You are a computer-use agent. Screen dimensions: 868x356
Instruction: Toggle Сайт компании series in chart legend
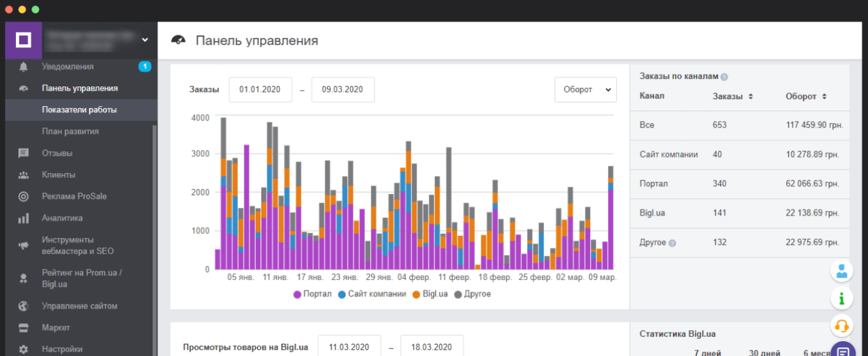point(371,294)
